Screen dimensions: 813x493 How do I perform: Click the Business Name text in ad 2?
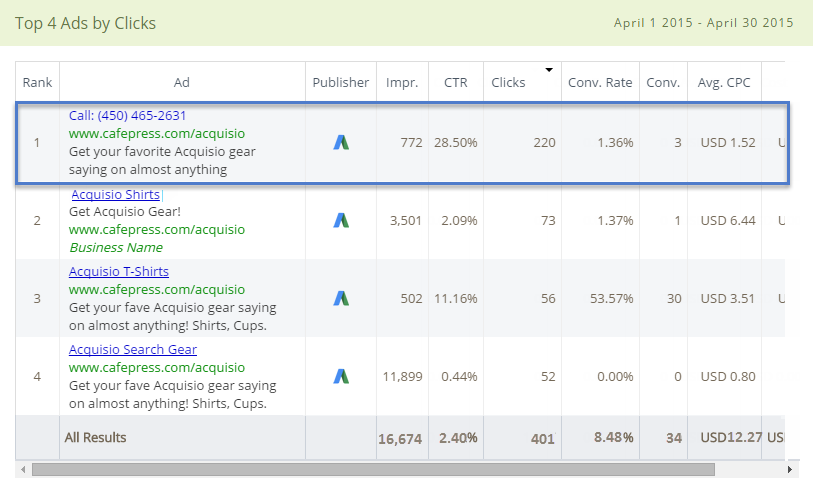tap(116, 248)
